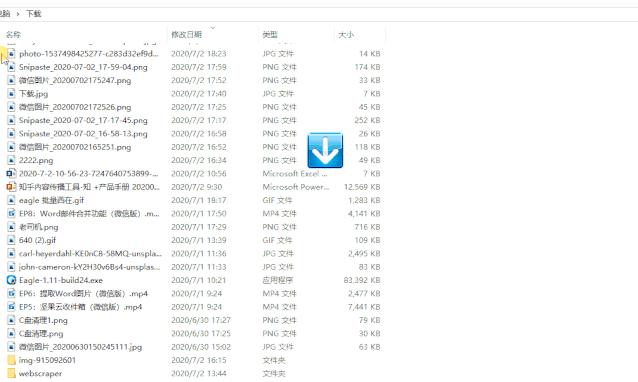Select the img-915092601 folder icon
638x382 pixels.
pyautogui.click(x=11, y=360)
